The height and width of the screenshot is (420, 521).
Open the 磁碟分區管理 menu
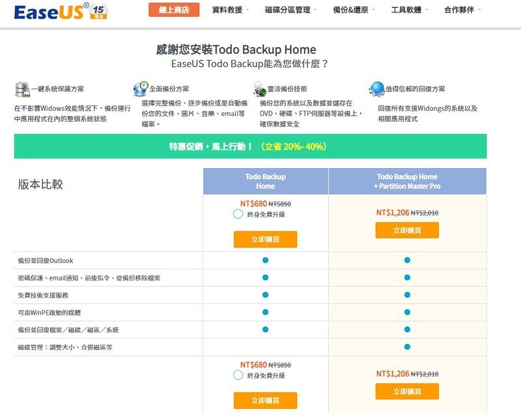287,10
